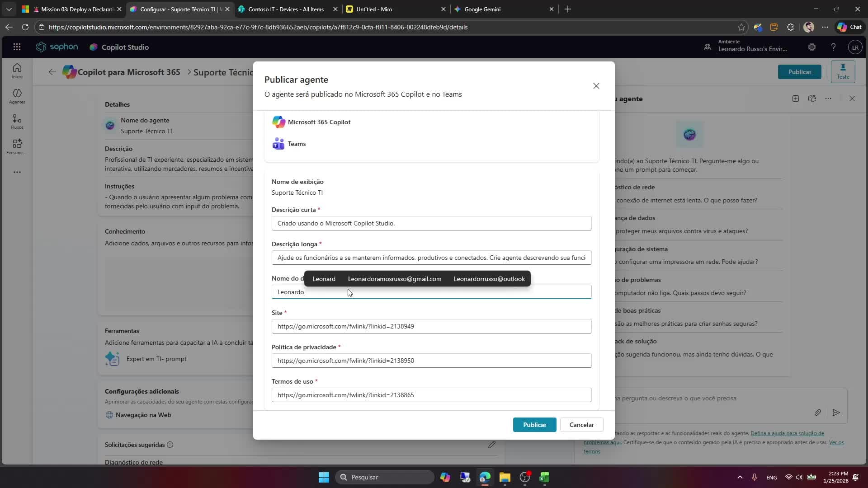Click Publicar in the dialog
The image size is (868, 488).
[x=534, y=425]
